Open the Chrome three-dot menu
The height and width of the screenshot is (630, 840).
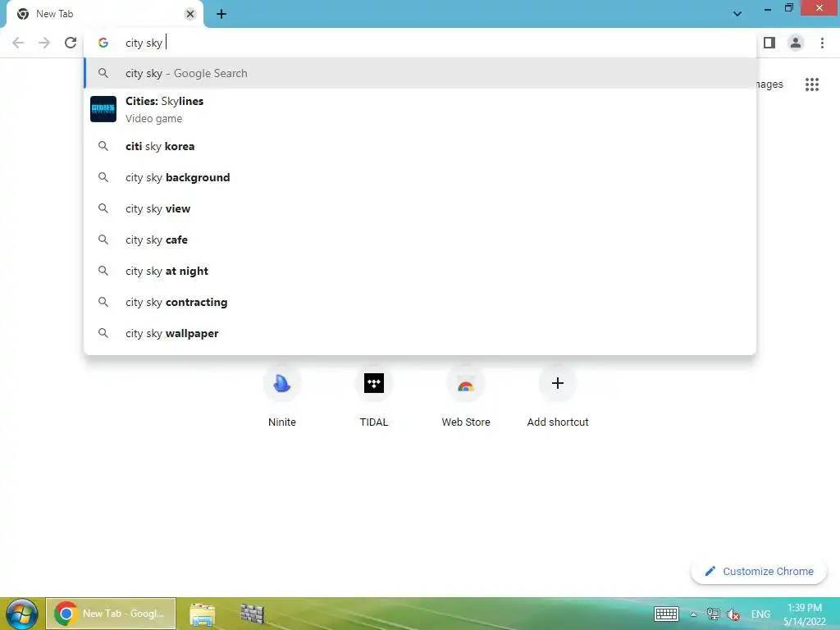[822, 43]
